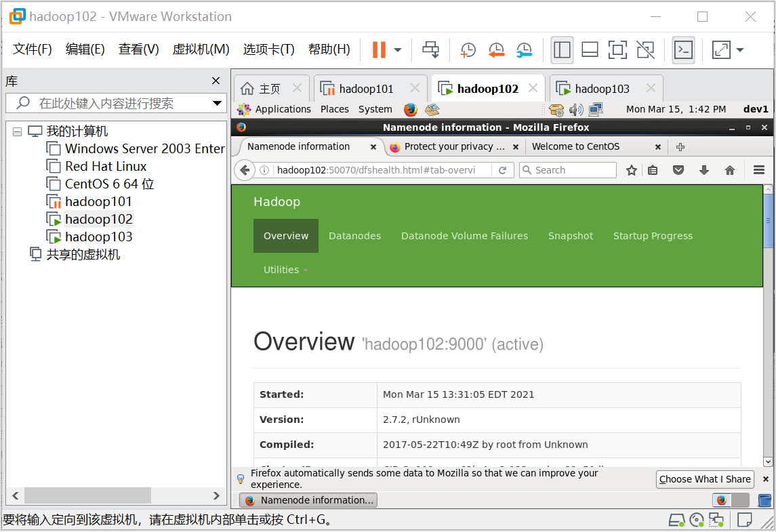Enter full screen mode icon
The width and height of the screenshot is (776, 532).
click(617, 49)
